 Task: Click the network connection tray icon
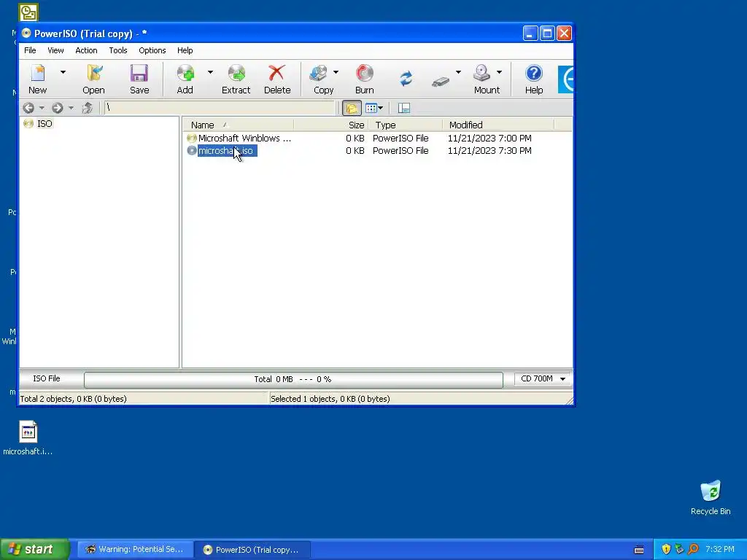click(679, 549)
